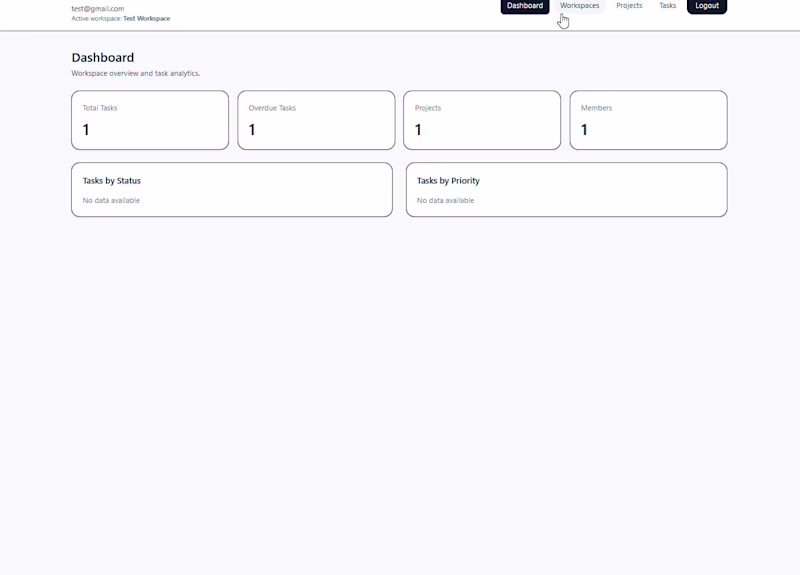
Task: Click the Dashboard page heading
Action: click(103, 58)
